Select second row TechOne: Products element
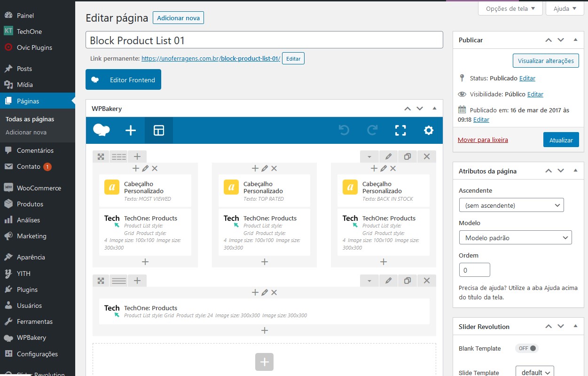 [x=264, y=311]
